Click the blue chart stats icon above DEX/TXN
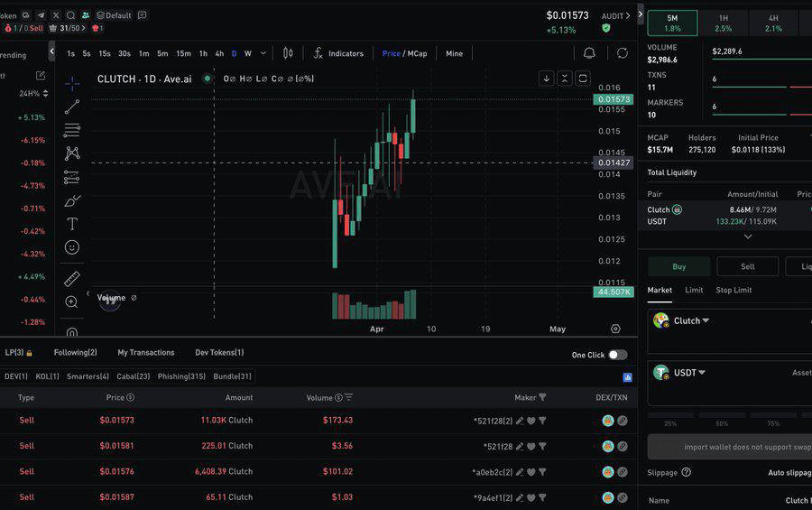Image resolution: width=812 pixels, height=510 pixels. (627, 377)
